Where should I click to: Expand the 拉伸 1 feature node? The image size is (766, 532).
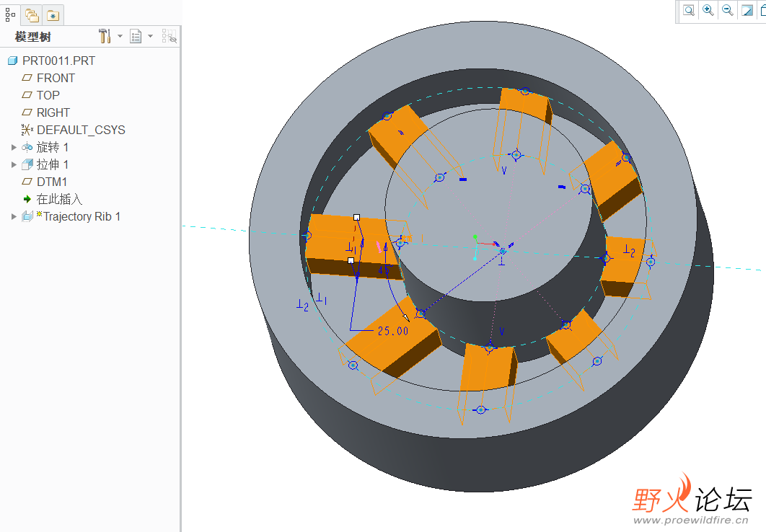pos(14,164)
